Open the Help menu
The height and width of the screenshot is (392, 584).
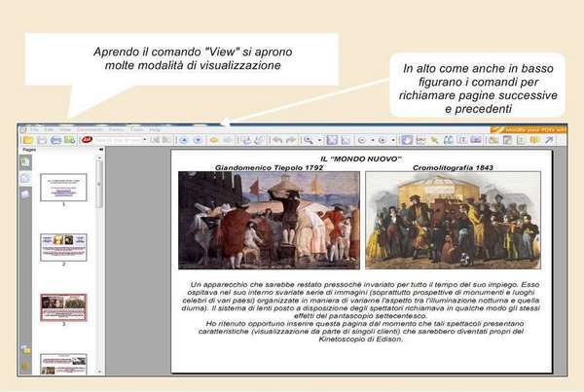coord(155,130)
